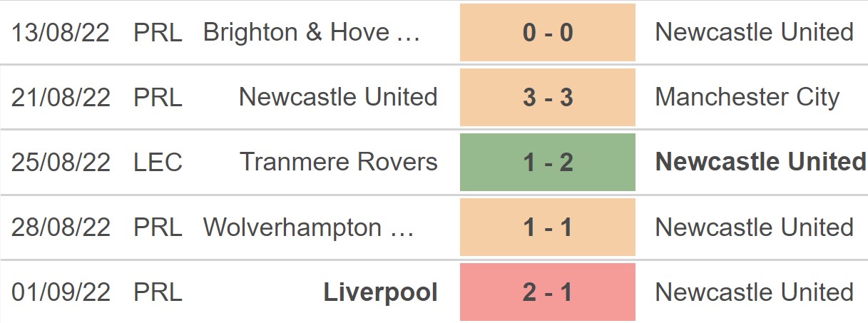868x323 pixels.
Task: Click the LEC competition label
Action: pos(158,163)
